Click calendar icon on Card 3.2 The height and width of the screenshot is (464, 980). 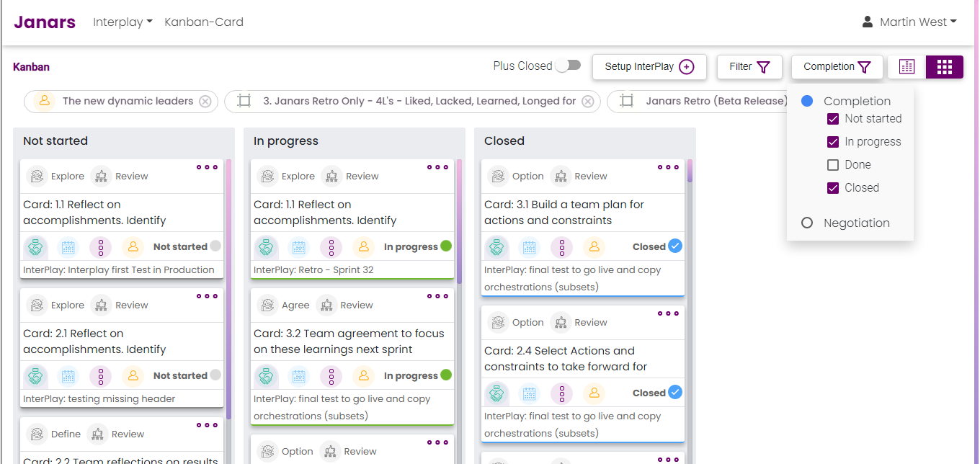[x=298, y=376]
